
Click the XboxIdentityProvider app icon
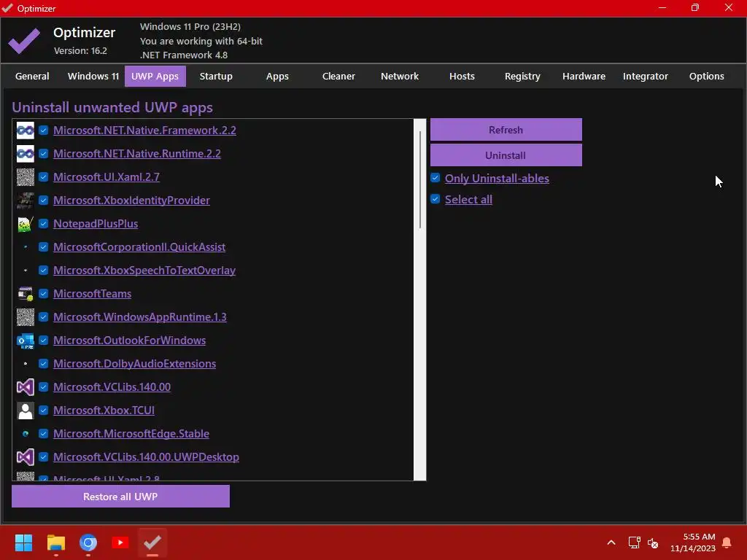coord(26,201)
